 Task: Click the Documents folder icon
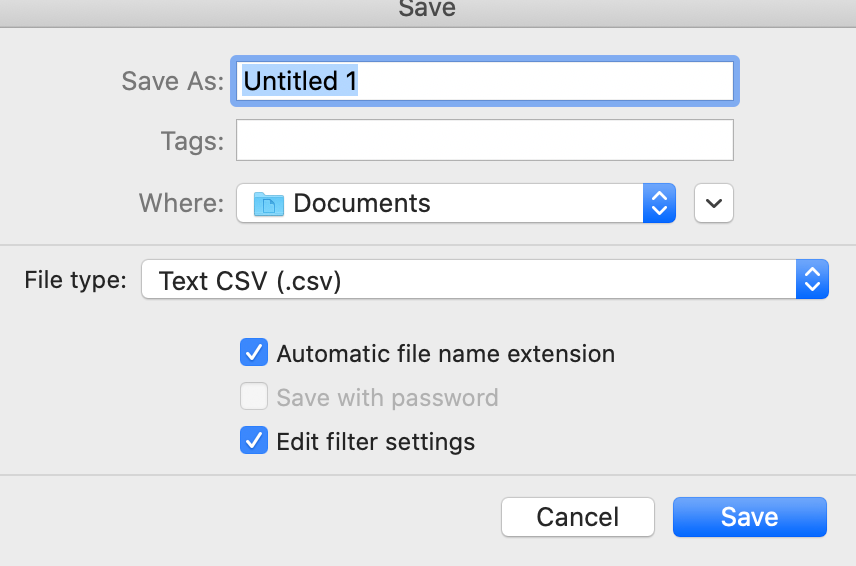[x=269, y=204]
